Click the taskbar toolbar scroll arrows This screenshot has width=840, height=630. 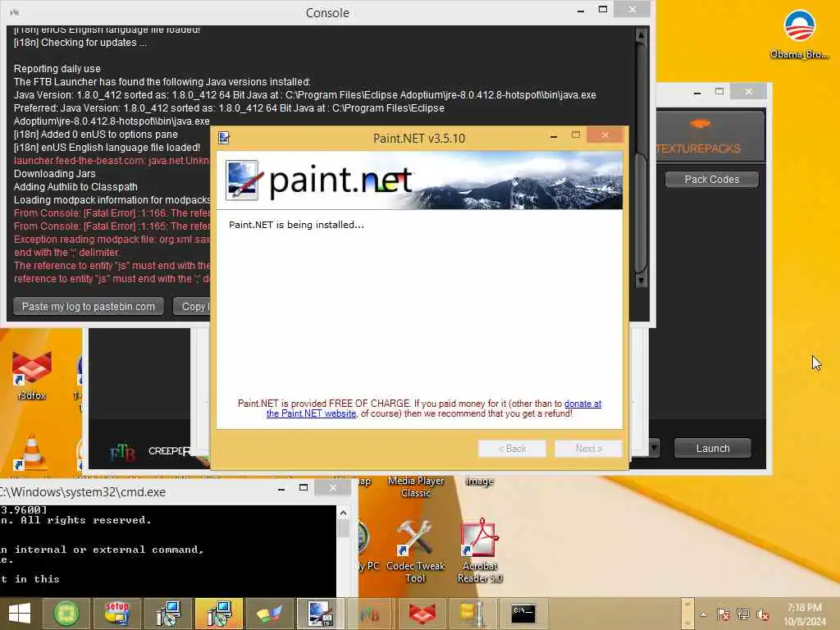(x=688, y=614)
